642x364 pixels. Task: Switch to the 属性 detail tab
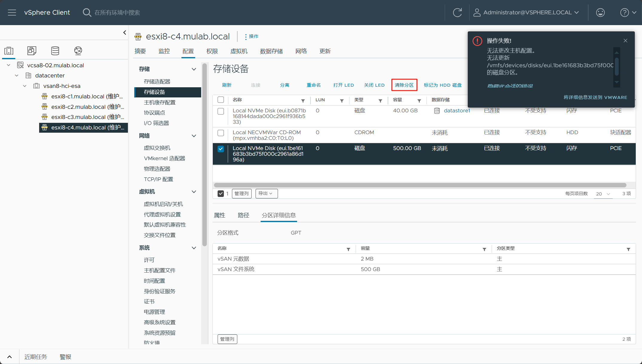[220, 215]
